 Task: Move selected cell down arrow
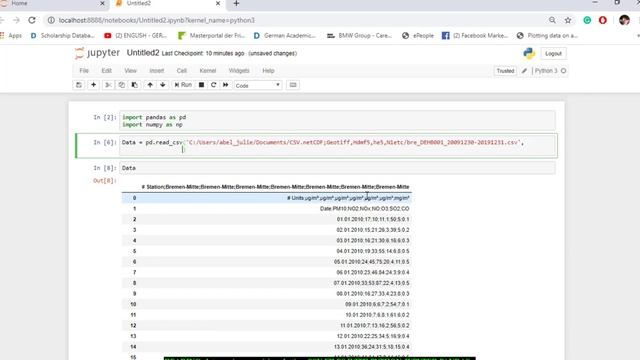point(163,85)
